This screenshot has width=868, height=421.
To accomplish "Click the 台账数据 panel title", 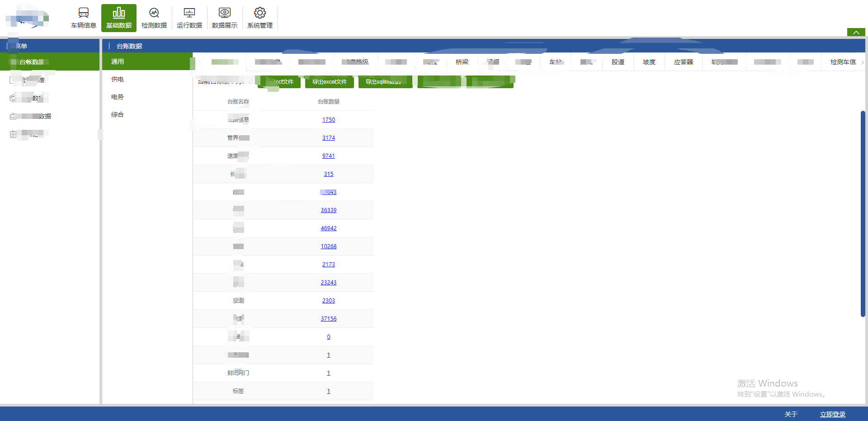I will 129,46.
